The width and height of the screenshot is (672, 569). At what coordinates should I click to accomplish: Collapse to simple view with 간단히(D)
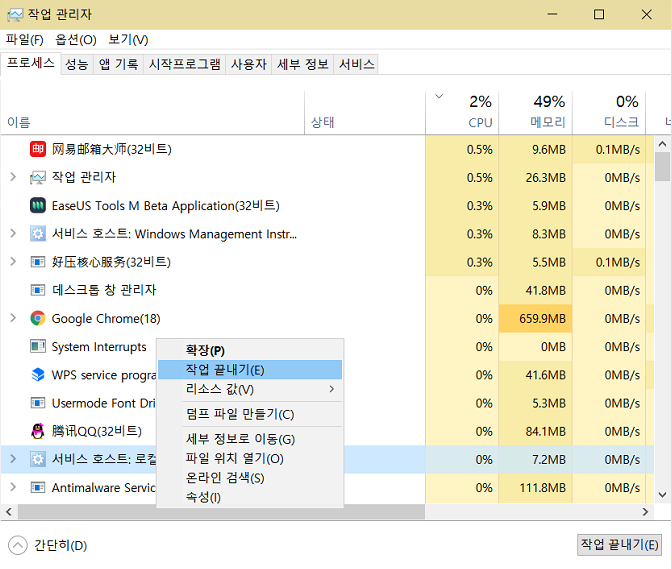48,545
